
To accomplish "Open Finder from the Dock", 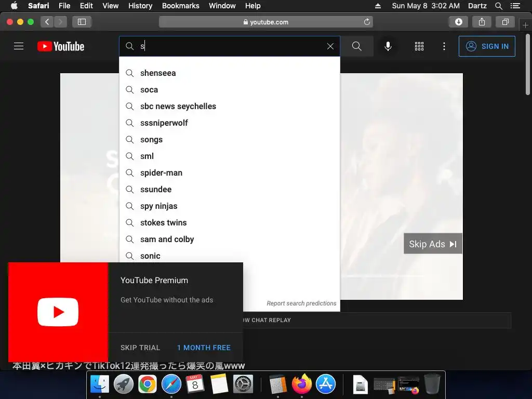I will point(99,384).
